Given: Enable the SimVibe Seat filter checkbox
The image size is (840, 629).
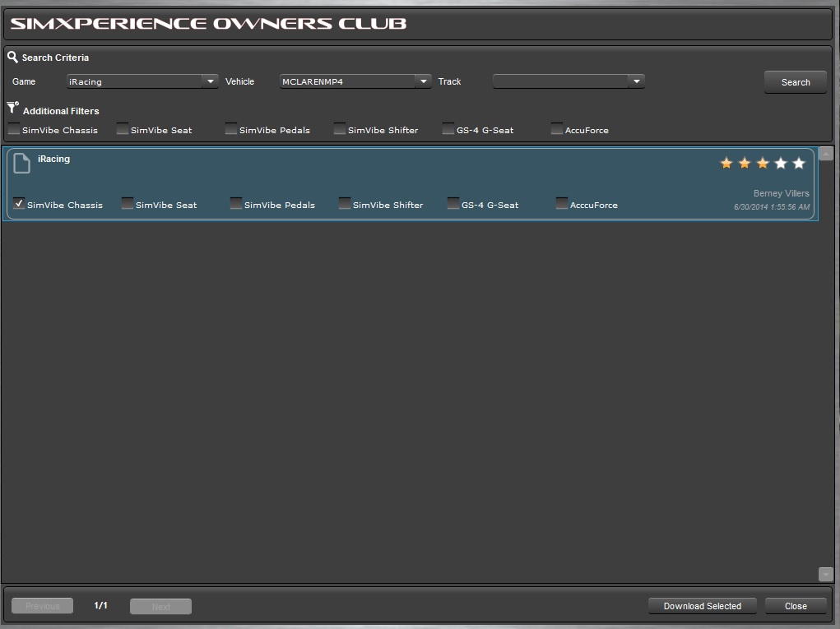Looking at the screenshot, I should 123,129.
